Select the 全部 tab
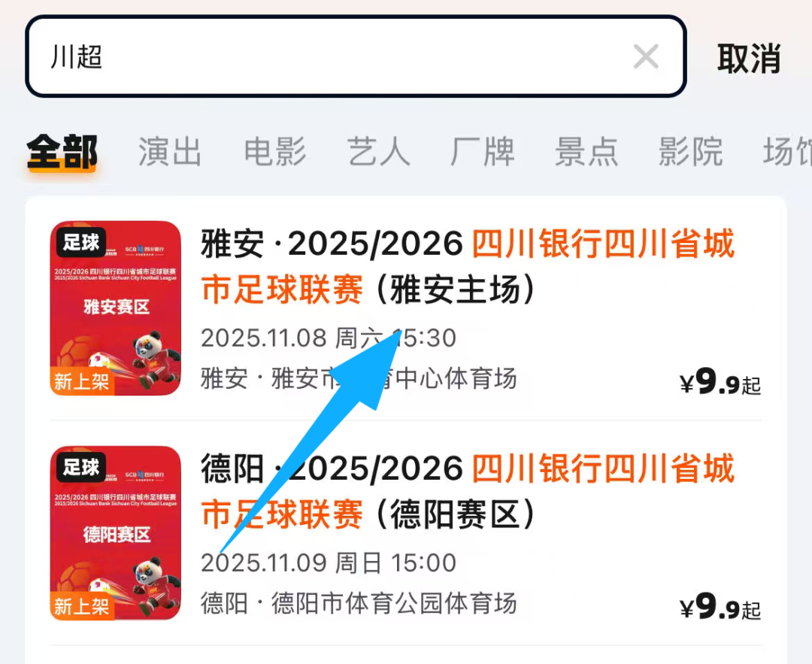 (x=62, y=152)
